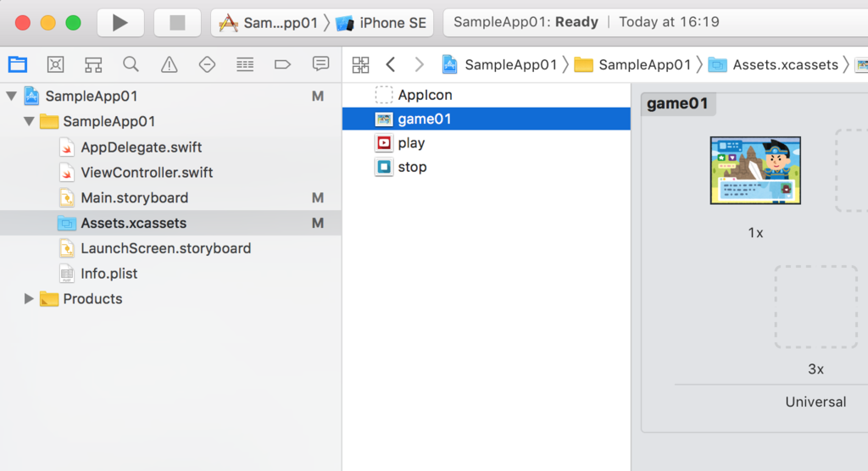This screenshot has width=868, height=471.
Task: Click the M status of Main.storyboard
Action: [318, 197]
